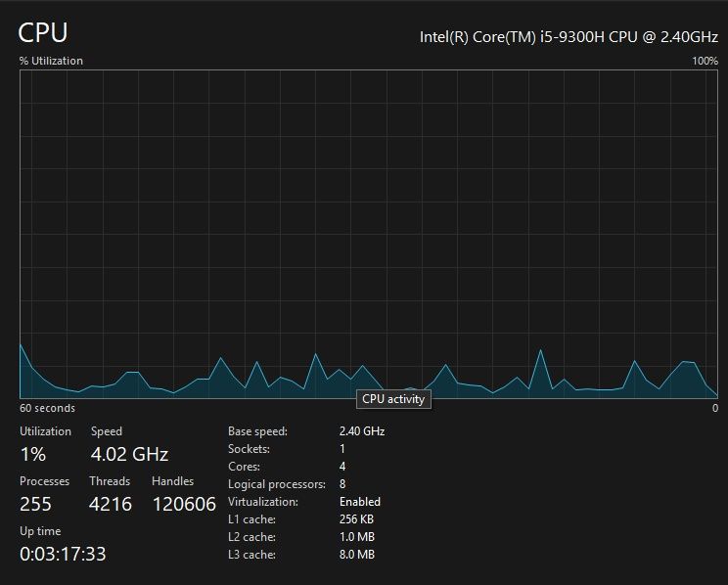Viewport: 728px width, 585px height.
Task: Select the Logical processors value 8
Action: coord(342,484)
